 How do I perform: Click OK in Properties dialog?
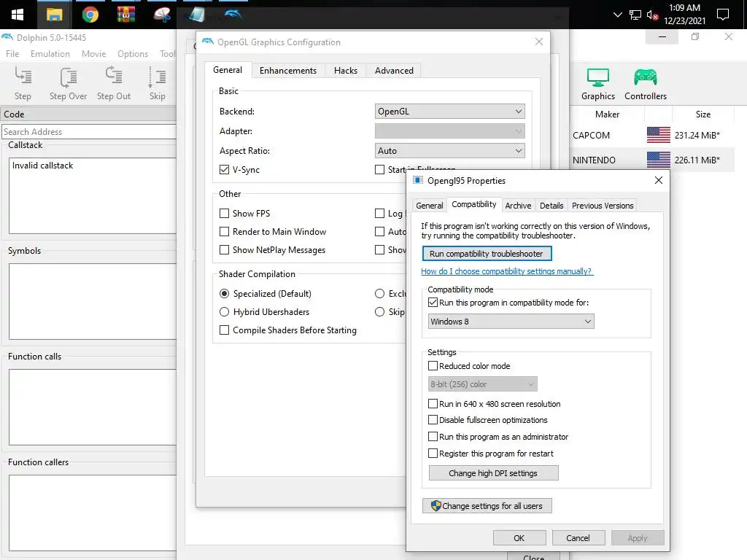pyautogui.click(x=519, y=537)
